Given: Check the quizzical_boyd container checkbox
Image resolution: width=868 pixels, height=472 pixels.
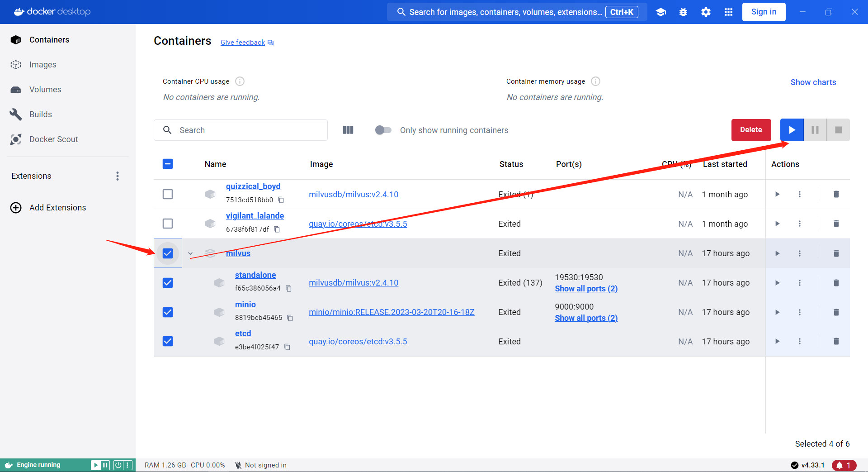Looking at the screenshot, I should 168,194.
